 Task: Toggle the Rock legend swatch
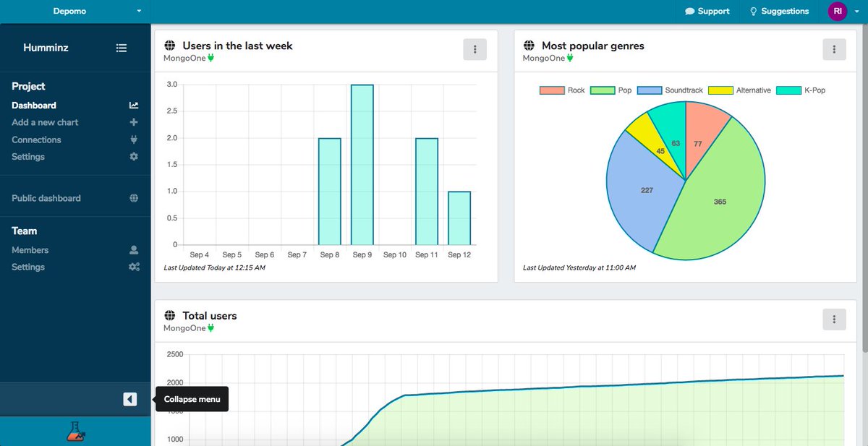[552, 90]
